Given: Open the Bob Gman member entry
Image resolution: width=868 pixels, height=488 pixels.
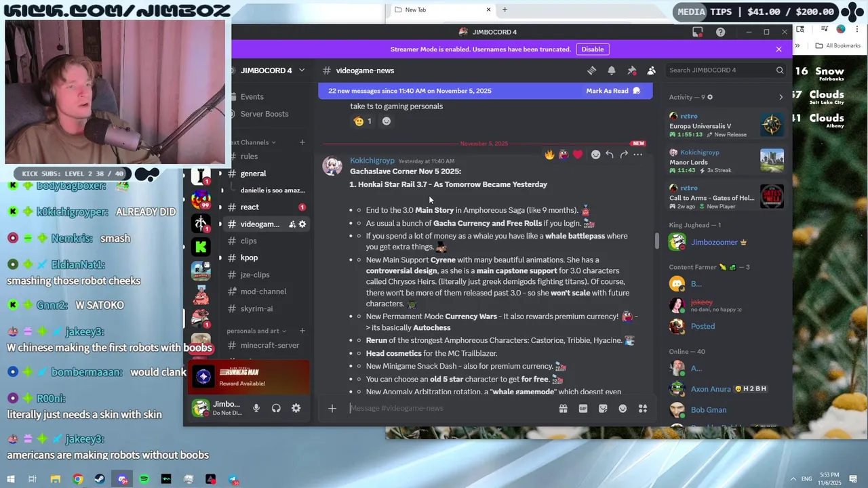Looking at the screenshot, I should [726, 410].
